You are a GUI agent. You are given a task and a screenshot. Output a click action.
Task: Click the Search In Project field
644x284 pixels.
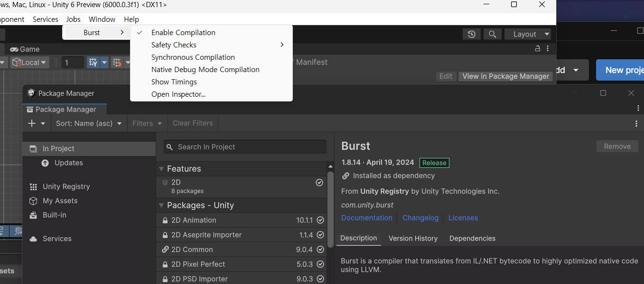pos(245,147)
